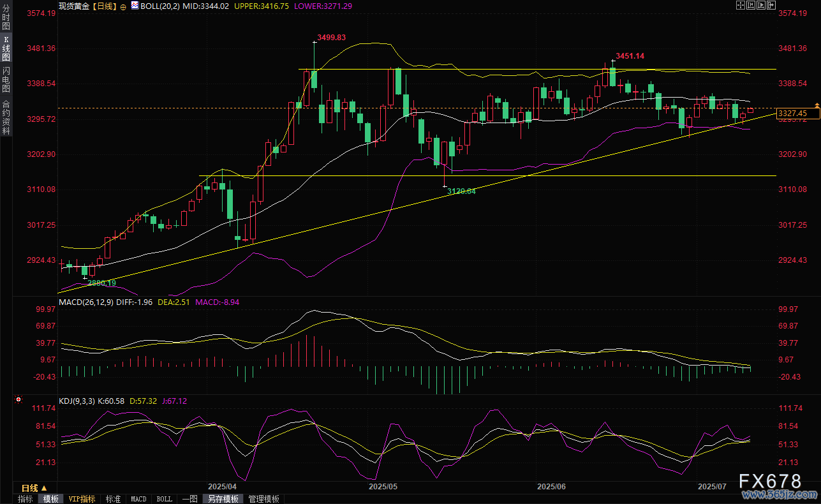Click the 3451.14 high price annotation
Viewport: 821px width, 504px height.
pos(630,56)
